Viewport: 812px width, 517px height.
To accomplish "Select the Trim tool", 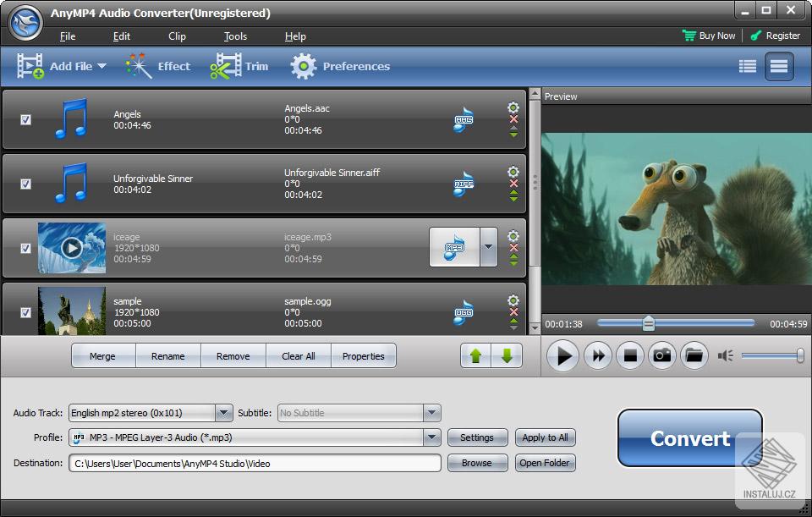I will pos(240,65).
